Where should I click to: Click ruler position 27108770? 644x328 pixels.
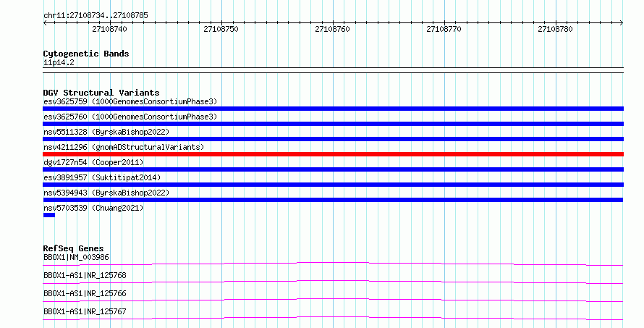(x=444, y=29)
